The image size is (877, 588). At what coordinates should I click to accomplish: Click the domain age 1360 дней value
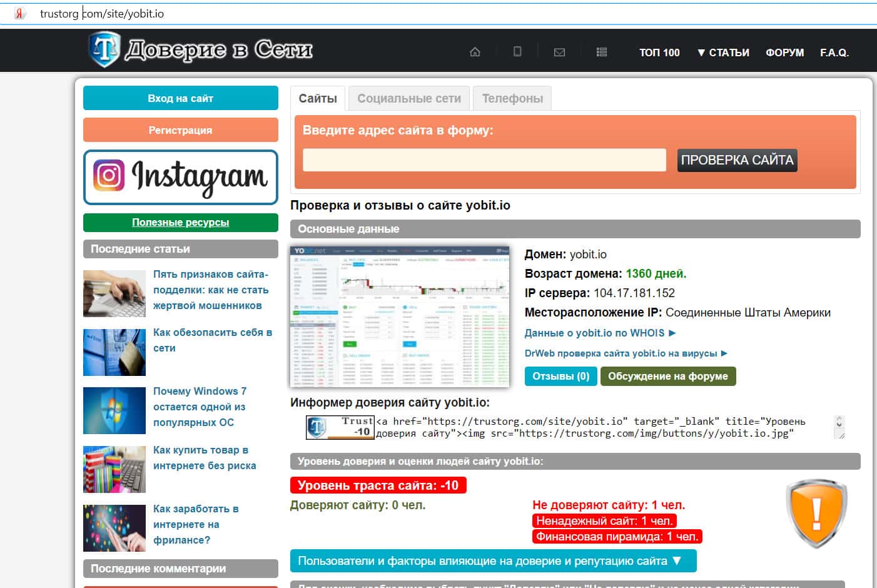pos(656,273)
